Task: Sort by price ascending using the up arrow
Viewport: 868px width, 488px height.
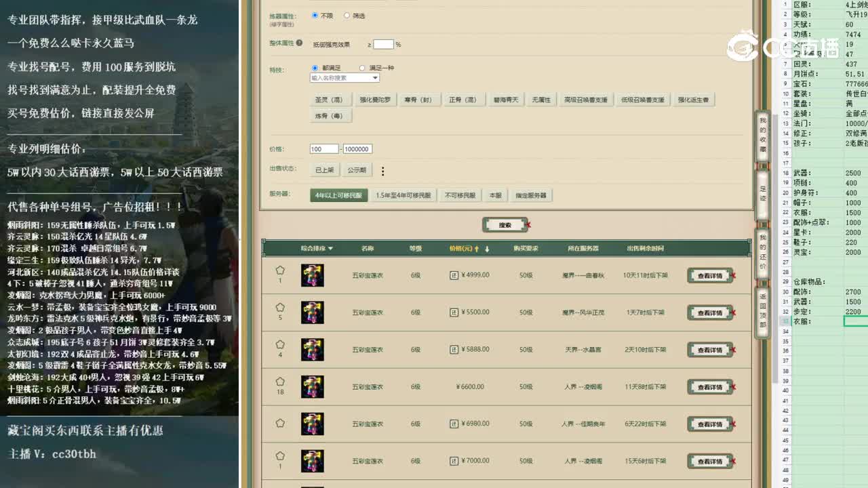Action: tap(476, 248)
